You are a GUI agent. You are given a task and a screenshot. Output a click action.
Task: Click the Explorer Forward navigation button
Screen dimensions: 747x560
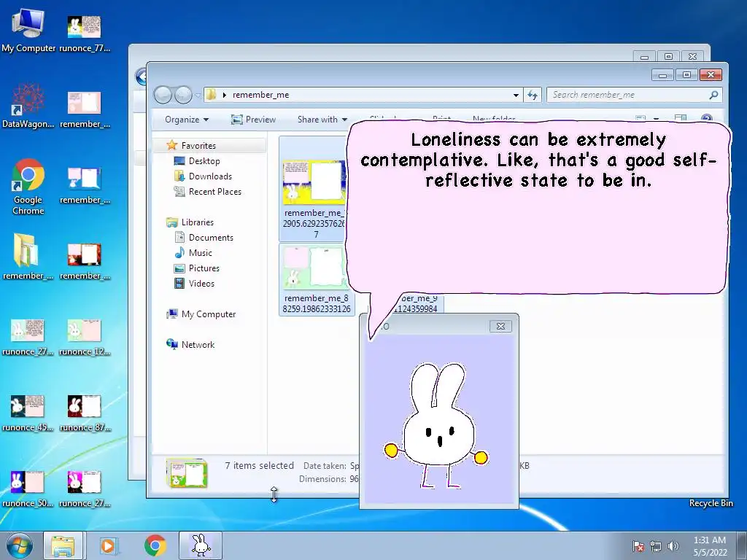point(183,95)
